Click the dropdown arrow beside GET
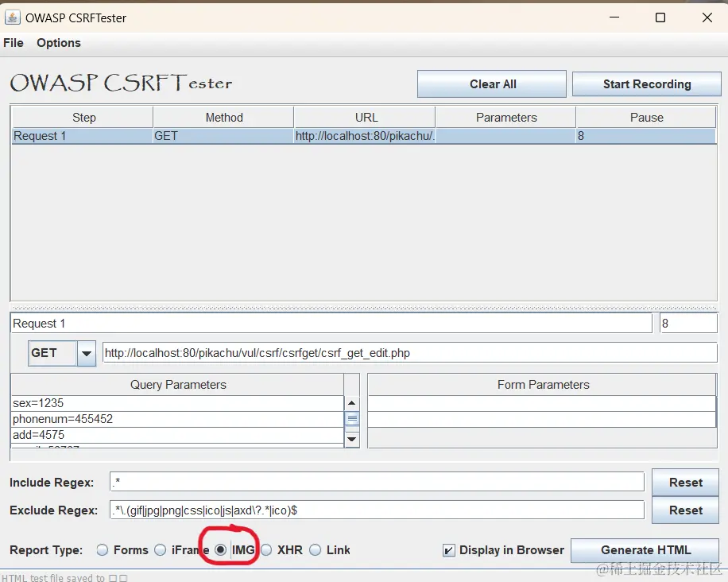Screen dimensions: 728x582 (x=87, y=354)
